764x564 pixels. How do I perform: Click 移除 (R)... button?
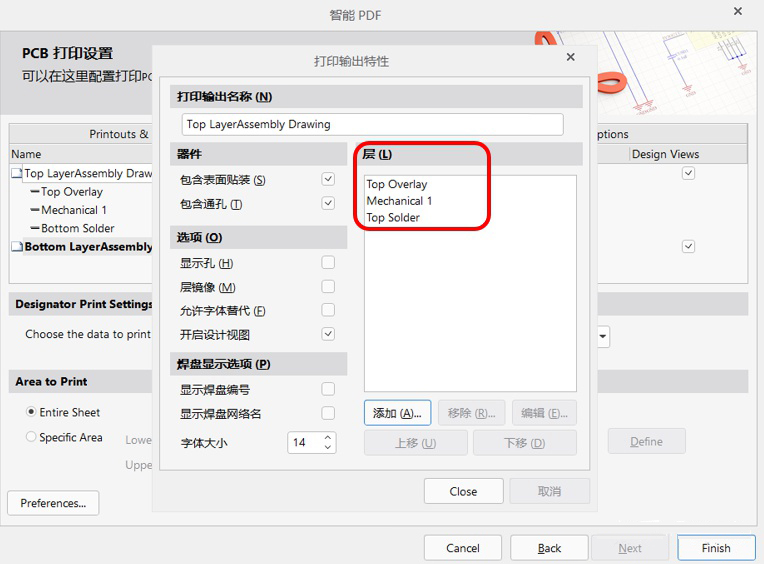coord(472,413)
